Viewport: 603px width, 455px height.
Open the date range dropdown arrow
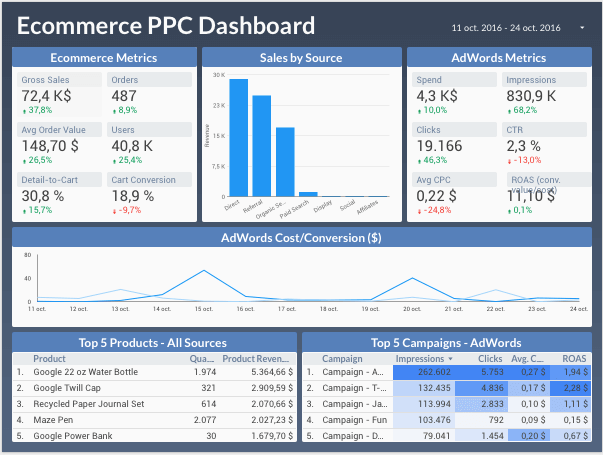point(582,28)
